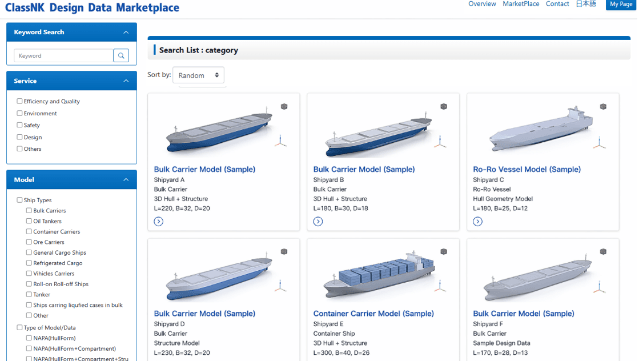Check the Environment service filter
643x361 pixels.
[x=19, y=113]
